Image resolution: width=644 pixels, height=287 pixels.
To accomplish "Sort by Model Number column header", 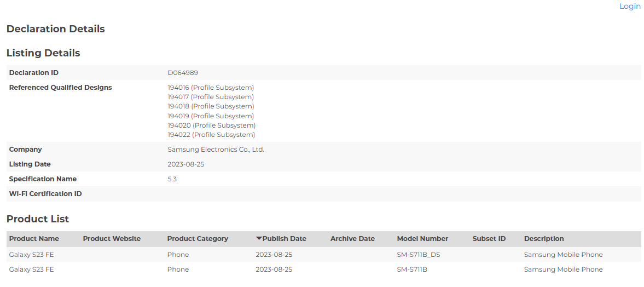I will [422, 239].
